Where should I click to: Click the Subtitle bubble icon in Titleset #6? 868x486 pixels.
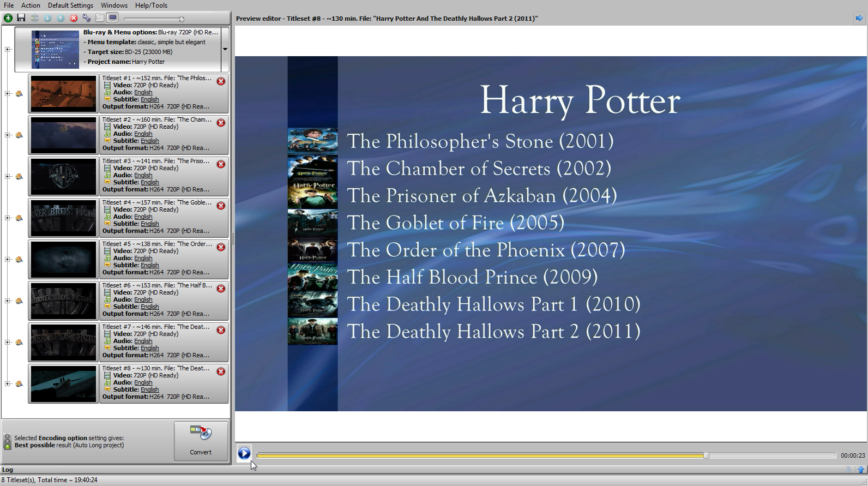tap(107, 307)
